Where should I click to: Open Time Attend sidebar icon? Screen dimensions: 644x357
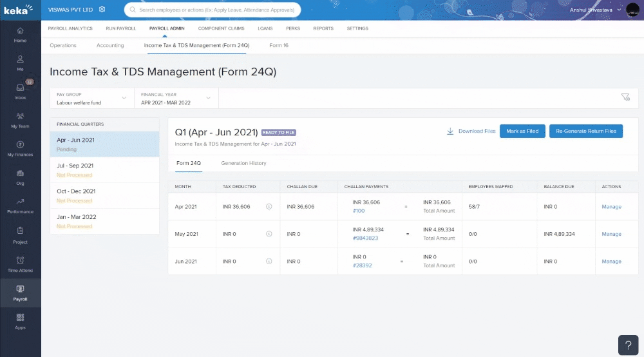(21, 260)
